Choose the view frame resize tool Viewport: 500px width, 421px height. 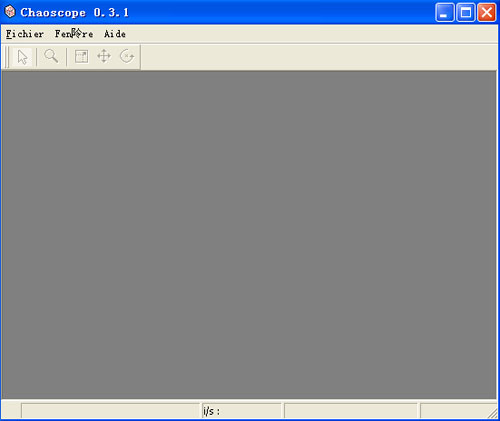[81, 57]
